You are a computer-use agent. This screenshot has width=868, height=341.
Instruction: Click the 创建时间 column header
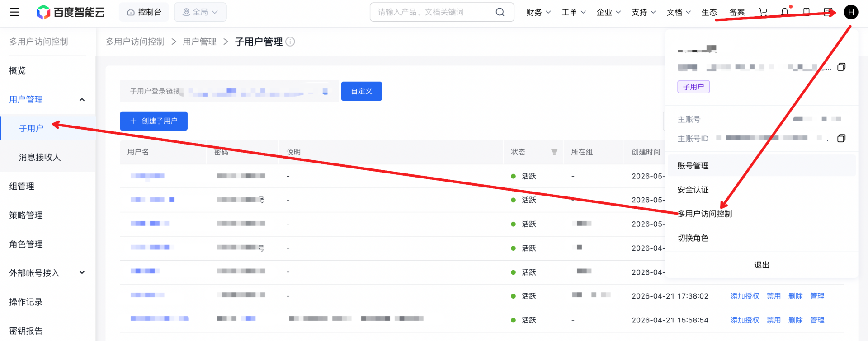tap(646, 152)
